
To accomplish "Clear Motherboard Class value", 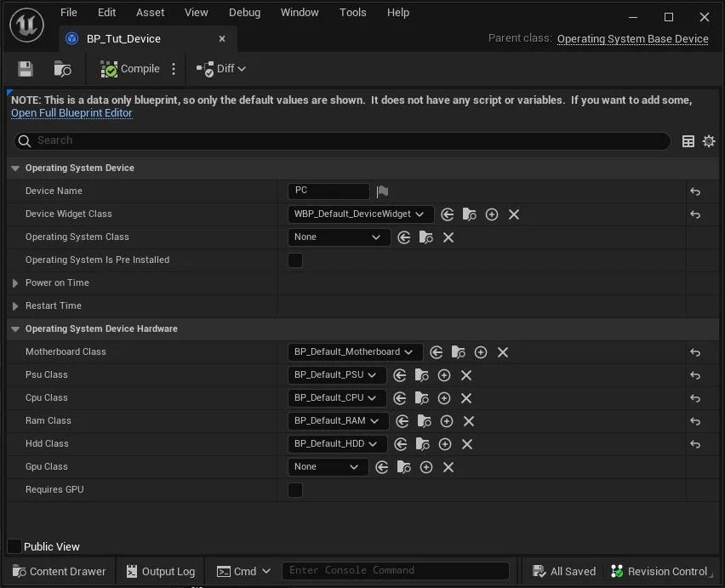I will click(x=503, y=352).
